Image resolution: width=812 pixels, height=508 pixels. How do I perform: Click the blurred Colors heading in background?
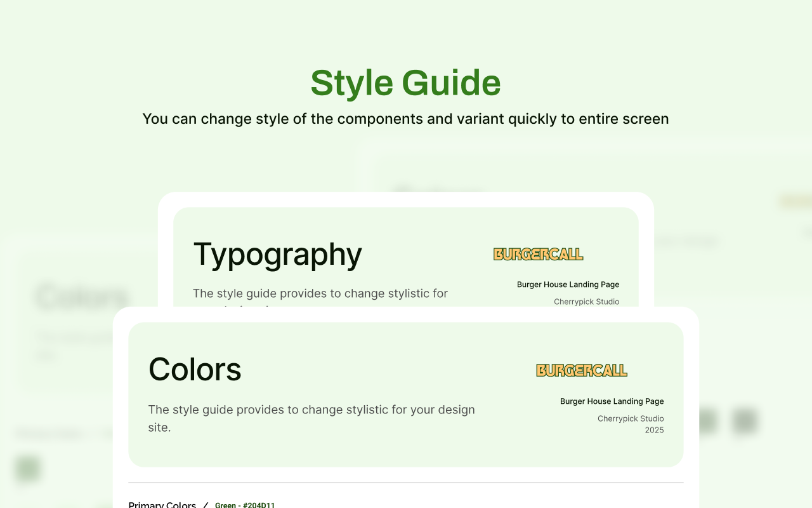[82, 297]
